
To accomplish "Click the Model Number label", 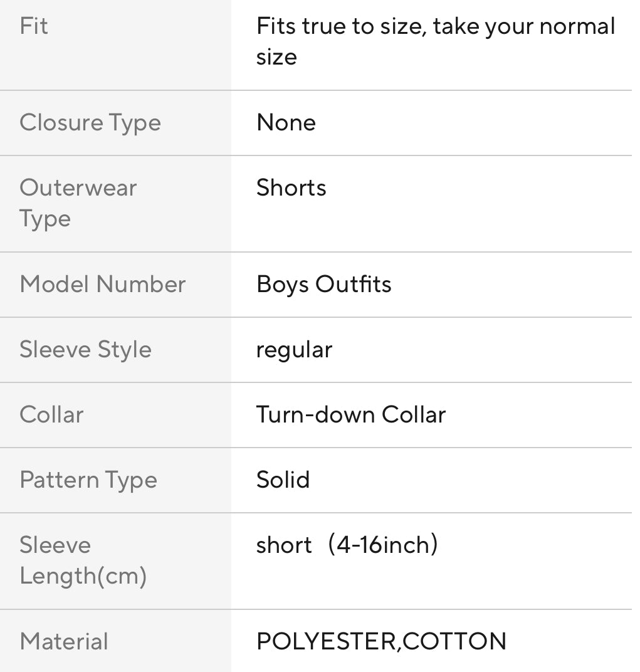I will (x=103, y=285).
